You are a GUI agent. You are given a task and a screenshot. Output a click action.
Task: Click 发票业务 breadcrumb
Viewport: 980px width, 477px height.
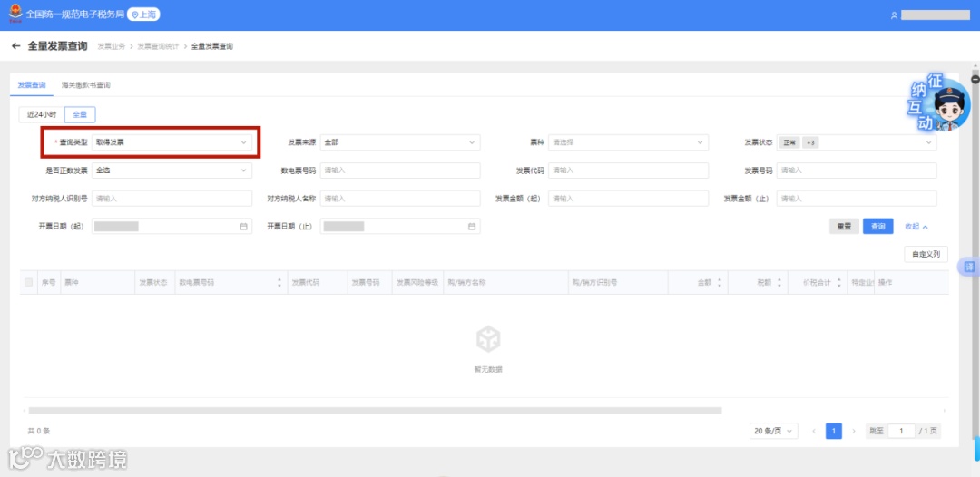tap(112, 47)
